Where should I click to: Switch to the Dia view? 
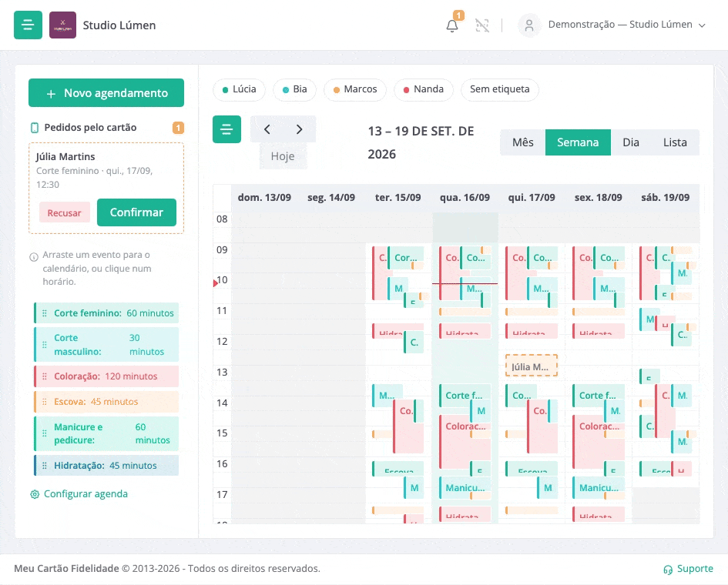pos(631,142)
